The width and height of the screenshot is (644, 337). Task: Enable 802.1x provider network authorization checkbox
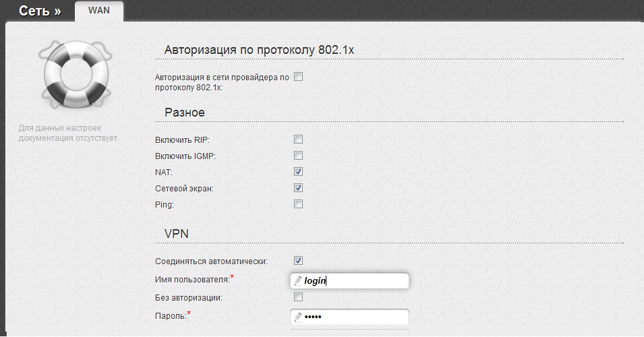click(x=299, y=77)
